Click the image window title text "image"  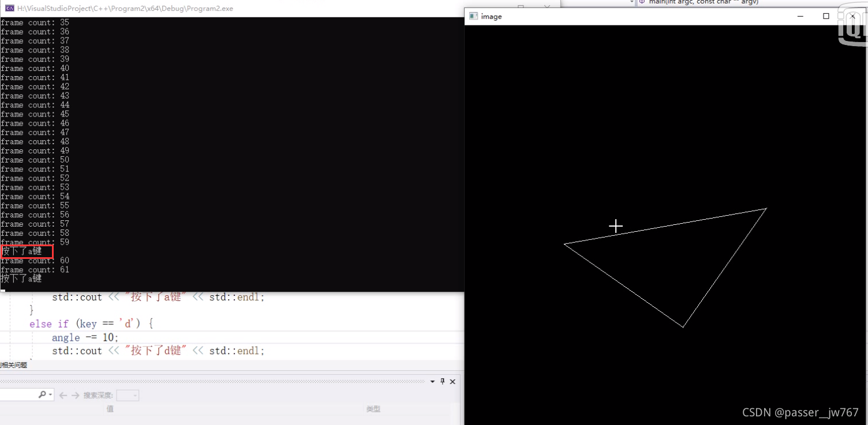[491, 16]
